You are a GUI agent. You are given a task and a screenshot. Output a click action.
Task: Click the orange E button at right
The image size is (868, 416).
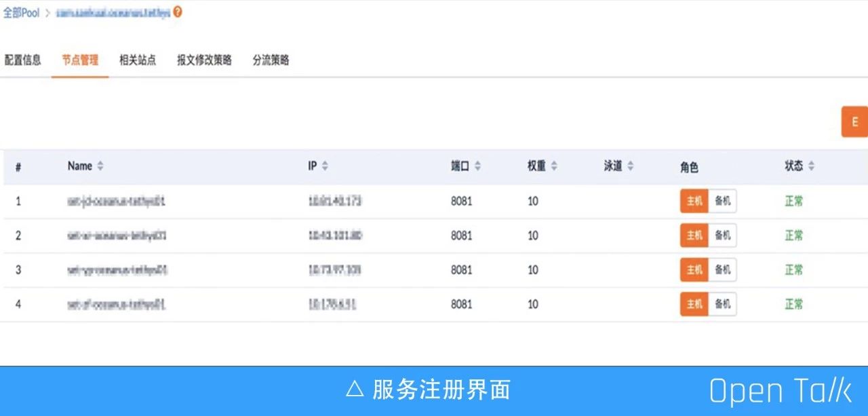854,122
